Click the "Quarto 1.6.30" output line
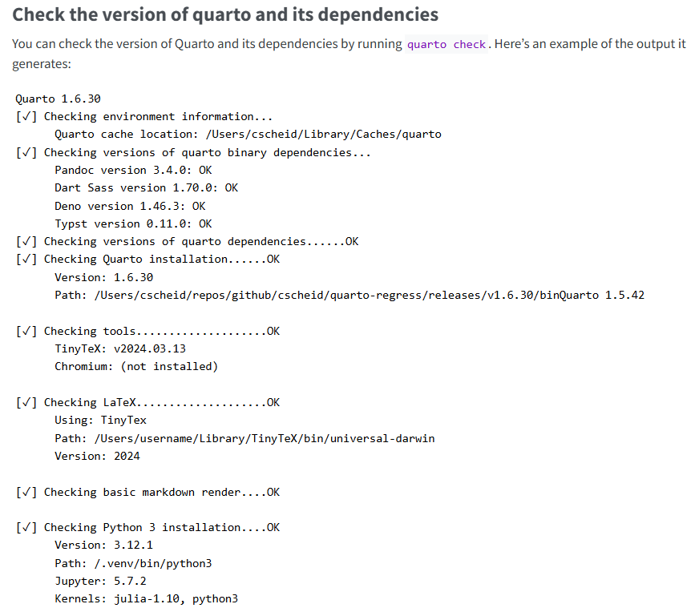Image resolution: width=699 pixels, height=616 pixels. coord(58,99)
